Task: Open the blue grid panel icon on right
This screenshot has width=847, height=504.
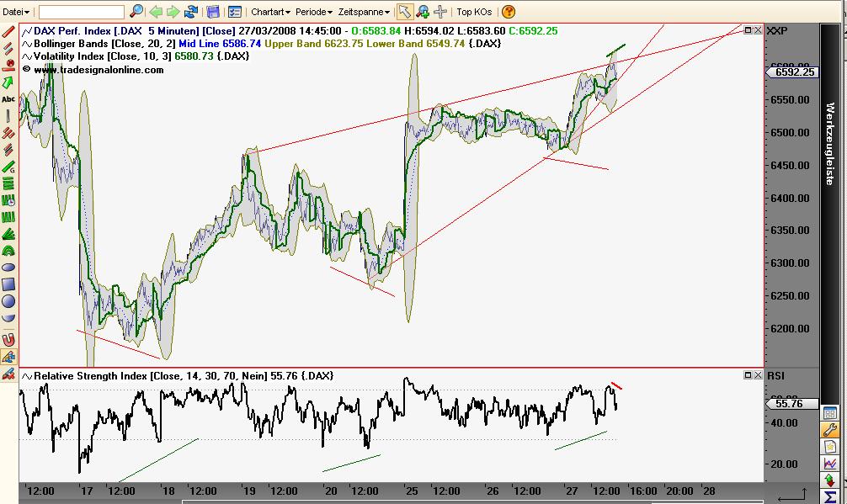Action: [x=830, y=414]
